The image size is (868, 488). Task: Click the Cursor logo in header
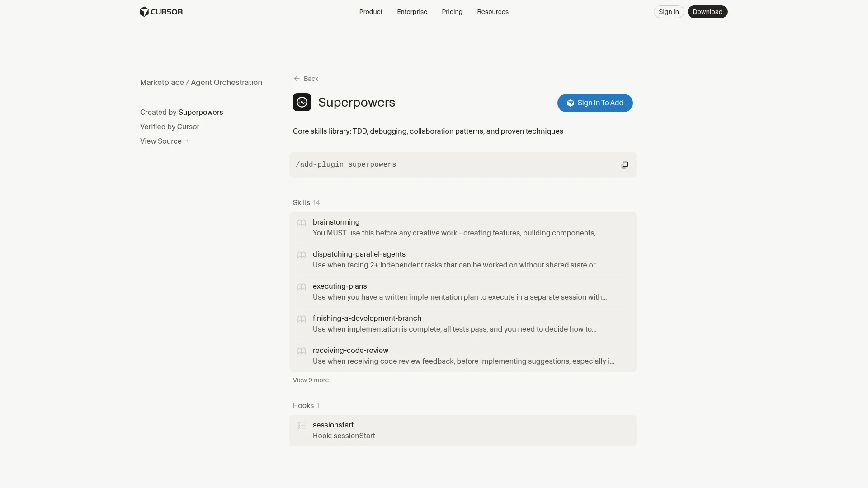tap(161, 12)
